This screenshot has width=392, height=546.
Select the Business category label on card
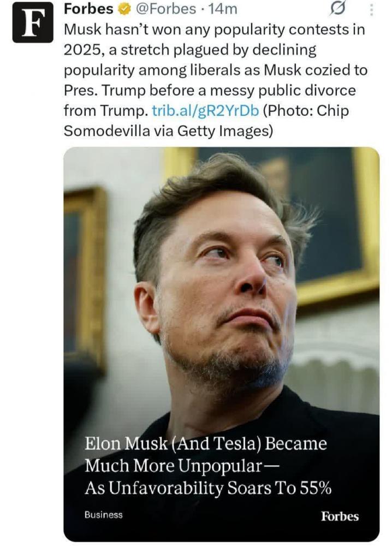(x=103, y=515)
